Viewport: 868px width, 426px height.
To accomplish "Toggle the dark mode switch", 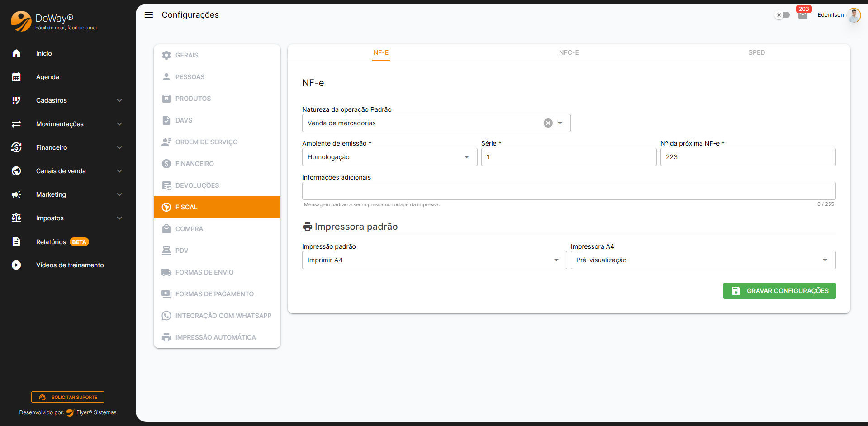I will point(782,15).
